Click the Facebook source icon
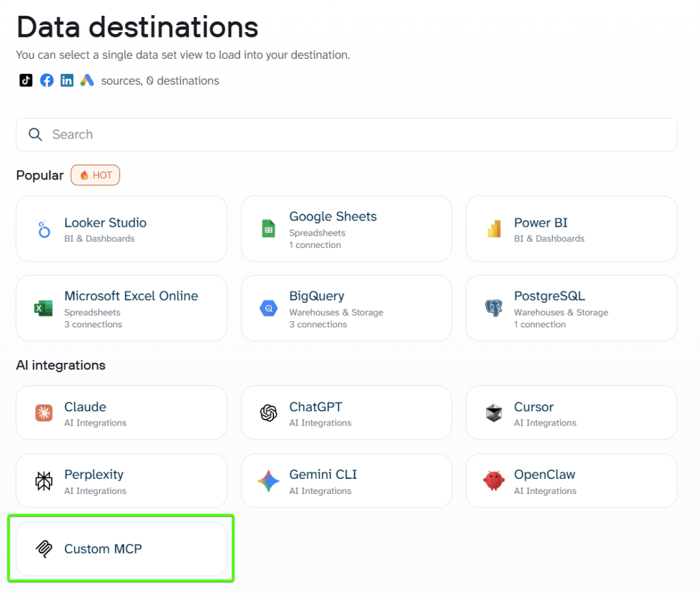 coord(46,80)
